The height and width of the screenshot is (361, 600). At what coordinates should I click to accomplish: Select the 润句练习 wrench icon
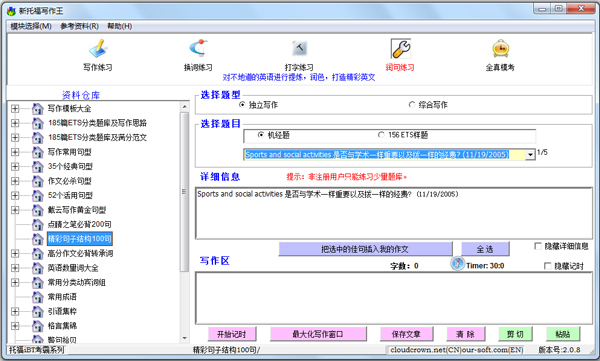(400, 49)
